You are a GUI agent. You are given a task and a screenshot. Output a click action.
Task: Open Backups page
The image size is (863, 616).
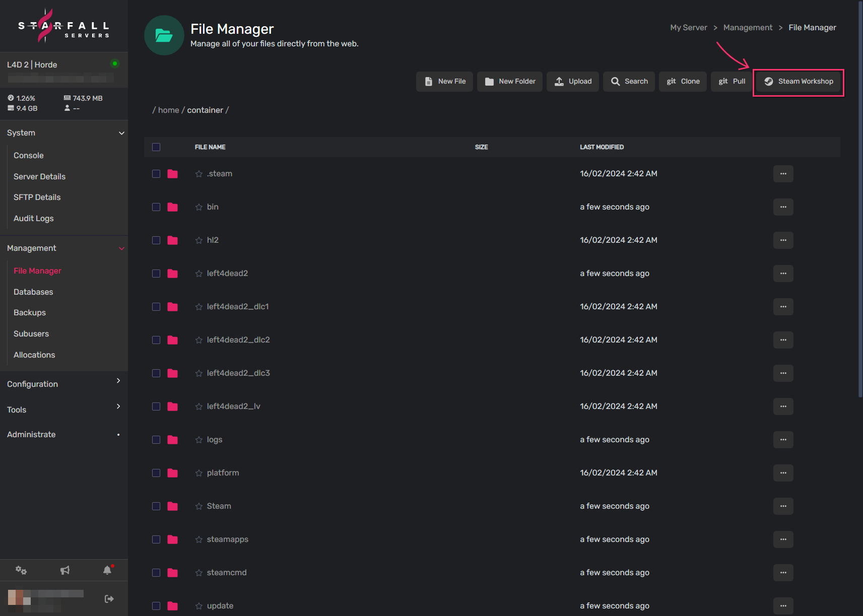click(30, 313)
